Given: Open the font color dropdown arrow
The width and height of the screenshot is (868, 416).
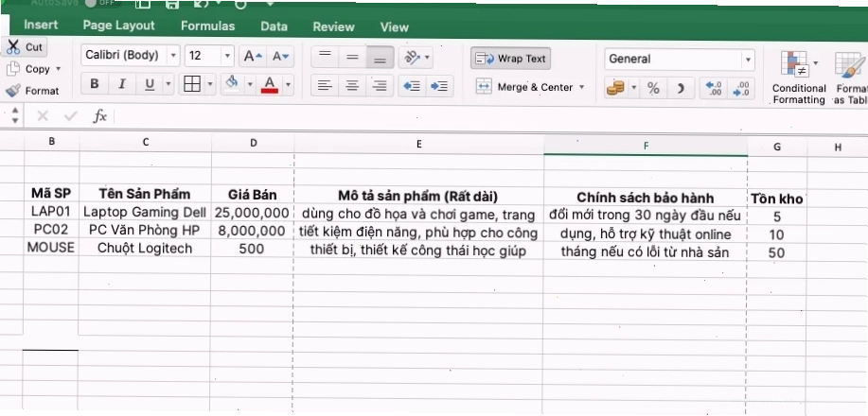Looking at the screenshot, I should [288, 84].
